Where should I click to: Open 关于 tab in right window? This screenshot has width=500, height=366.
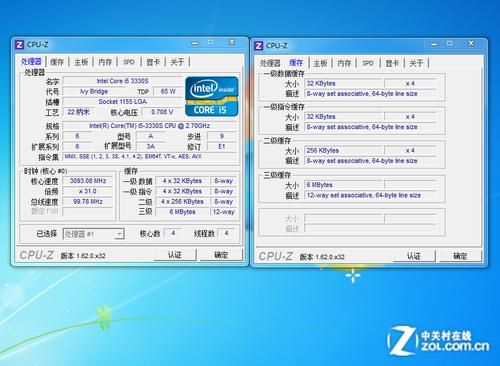(416, 63)
